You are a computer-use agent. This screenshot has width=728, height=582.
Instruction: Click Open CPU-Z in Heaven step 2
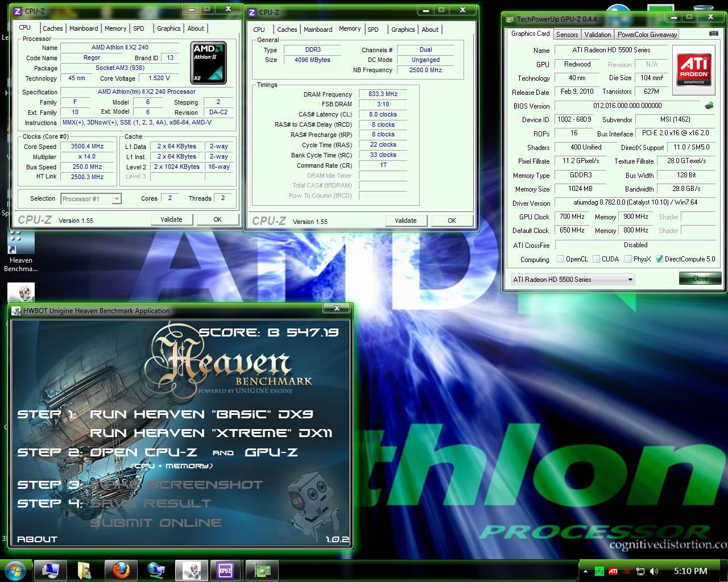(143, 452)
